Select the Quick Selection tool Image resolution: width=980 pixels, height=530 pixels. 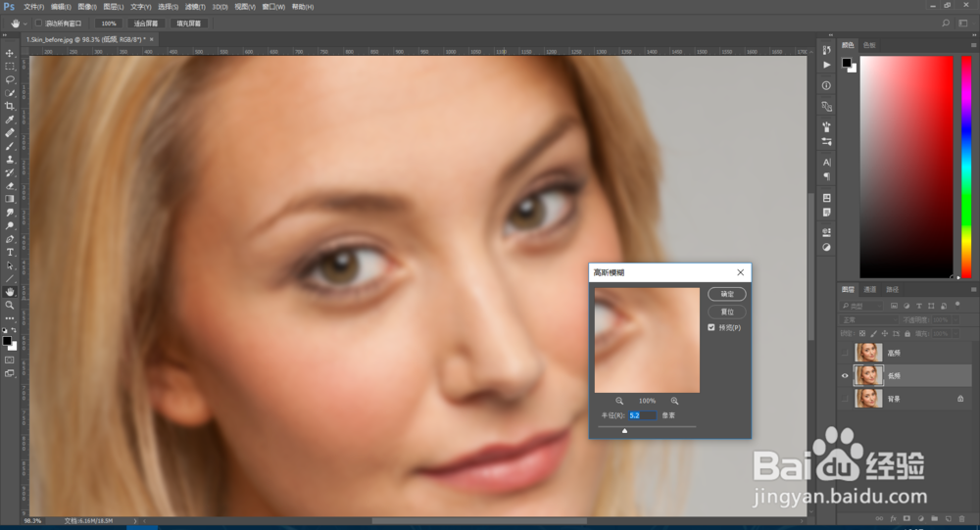click(x=10, y=93)
